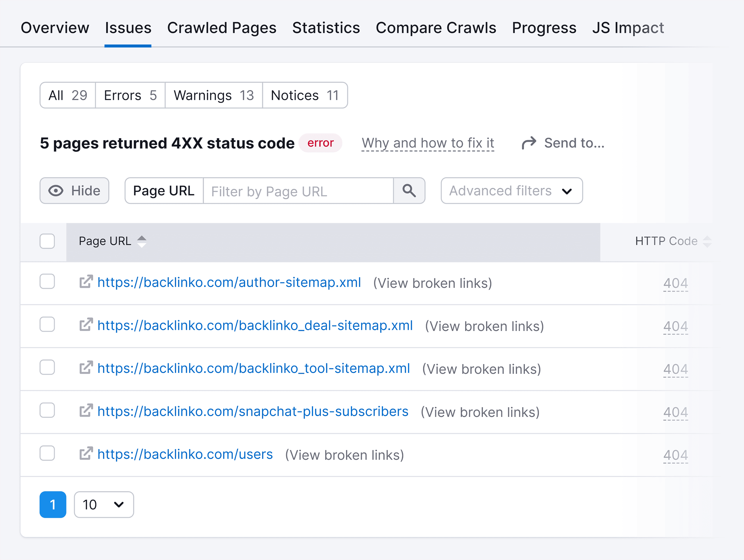Viewport: 744px width, 560px height.
Task: Open the Advanced filters dropdown
Action: 511,191
